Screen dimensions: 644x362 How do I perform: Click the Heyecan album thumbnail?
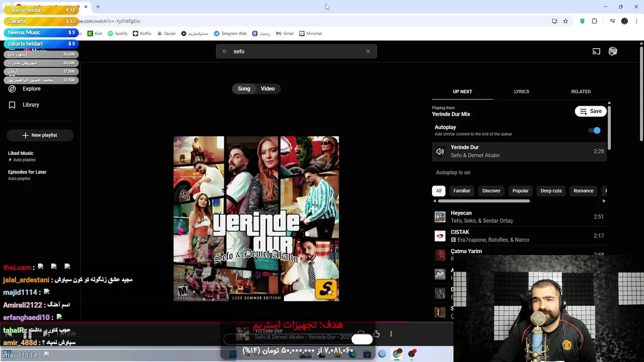(x=440, y=217)
